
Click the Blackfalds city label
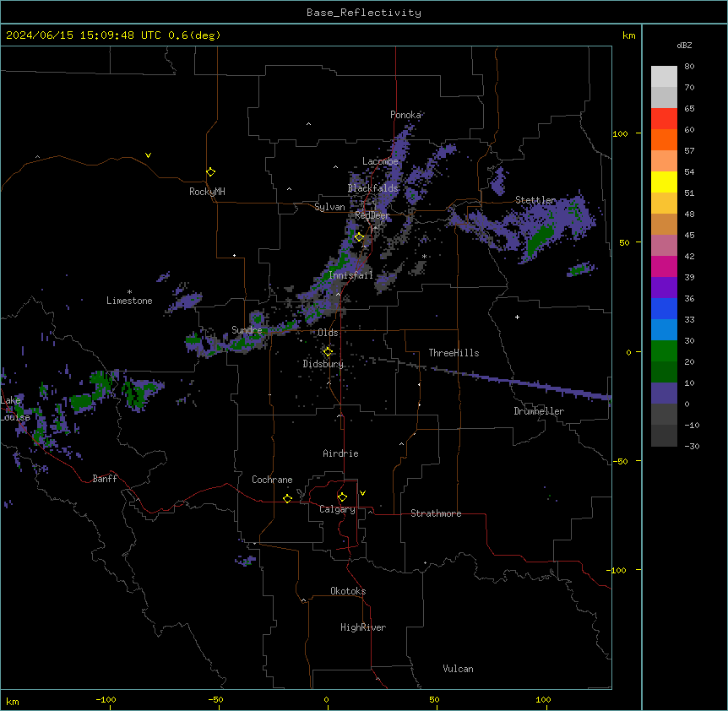[372, 188]
